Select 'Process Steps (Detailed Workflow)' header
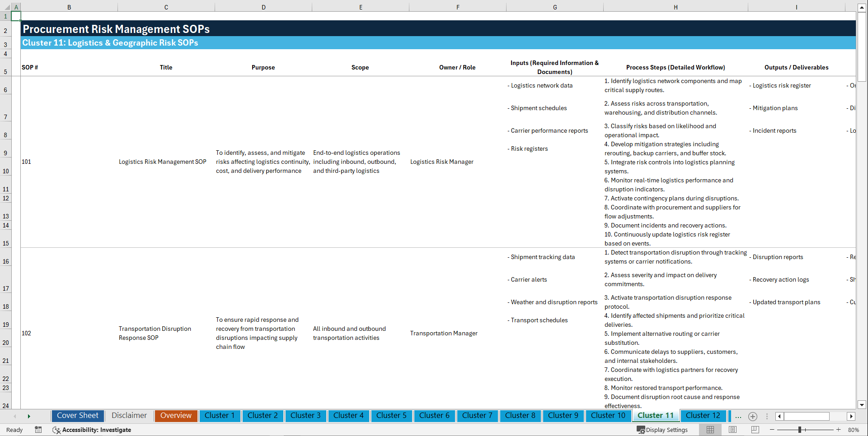Screen dimensions: 868x436 [x=676, y=67]
